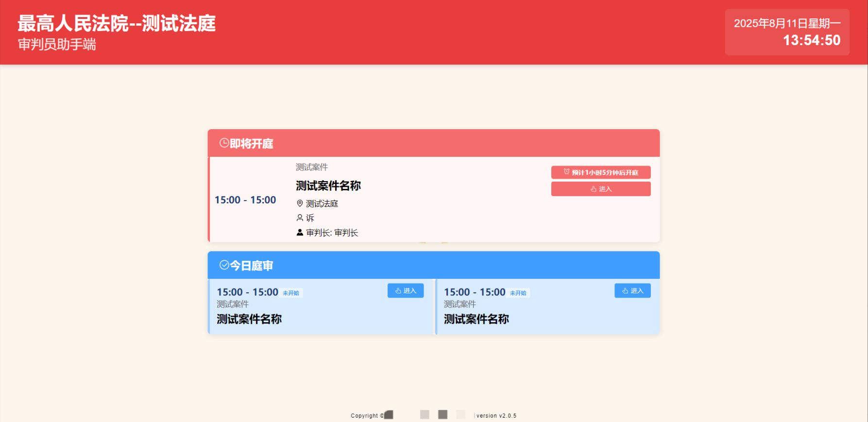Click the 测试案件名称 title in the second today card
Screen dimensions: 868x422
click(x=477, y=319)
